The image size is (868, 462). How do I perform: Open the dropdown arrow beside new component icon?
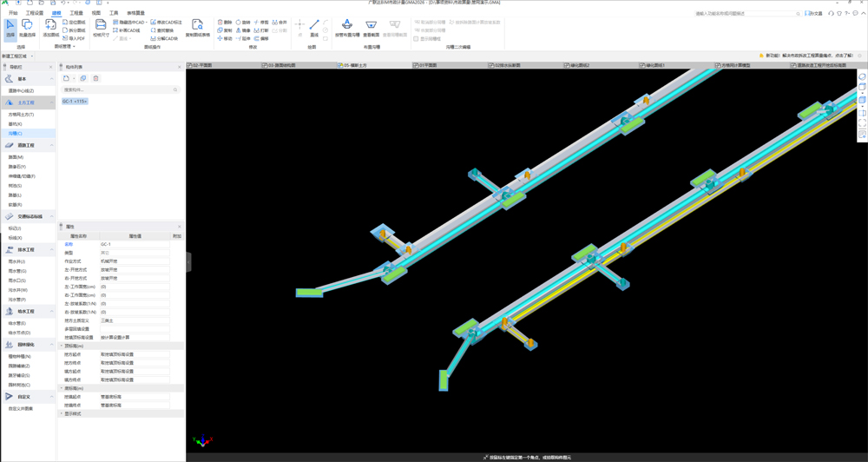[x=74, y=78]
